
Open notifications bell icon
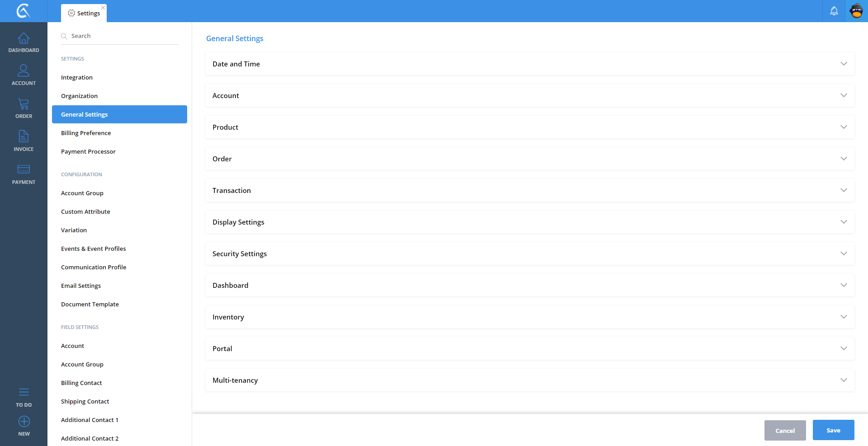coord(834,11)
